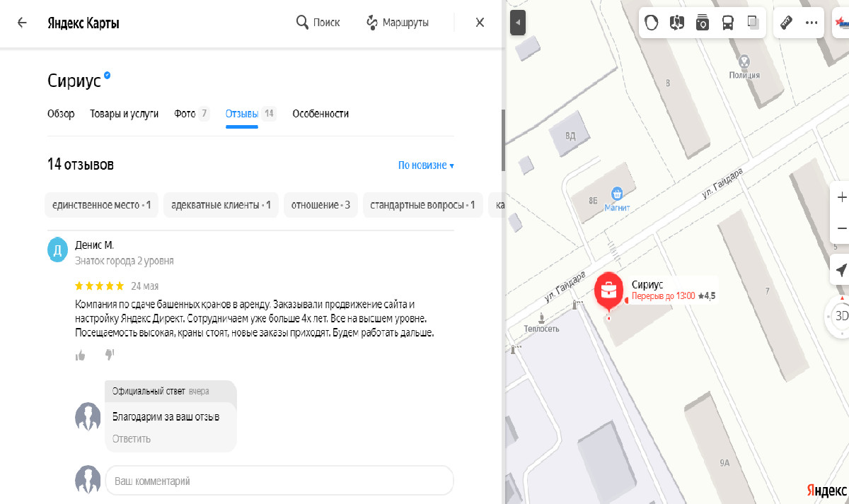Open map layers selector icon
This screenshot has width=849, height=504.
[x=753, y=23]
